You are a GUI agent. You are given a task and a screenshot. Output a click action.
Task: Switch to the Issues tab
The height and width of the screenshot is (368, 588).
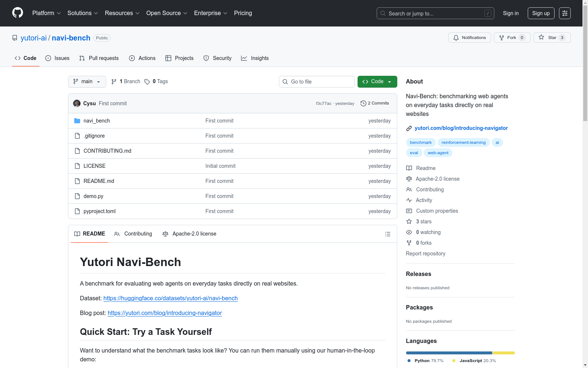pos(57,58)
